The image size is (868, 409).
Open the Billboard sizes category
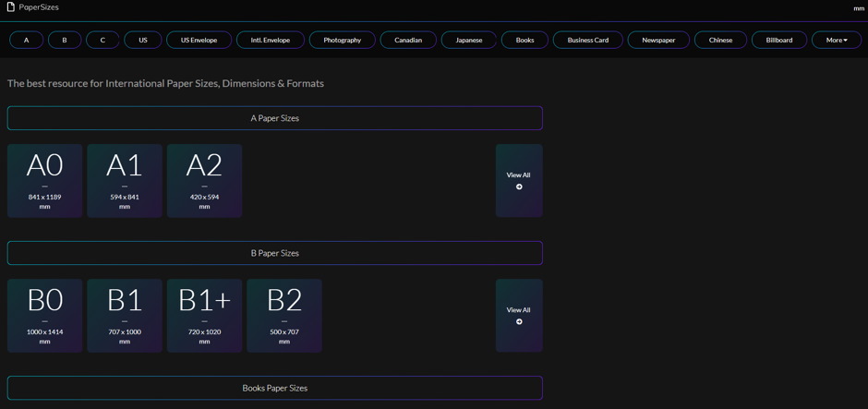pos(778,41)
